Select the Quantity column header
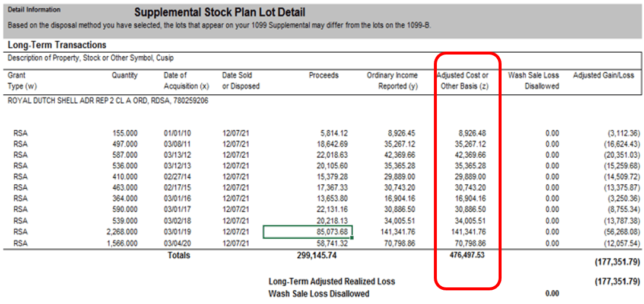This screenshot has height=304, width=644. [x=124, y=76]
